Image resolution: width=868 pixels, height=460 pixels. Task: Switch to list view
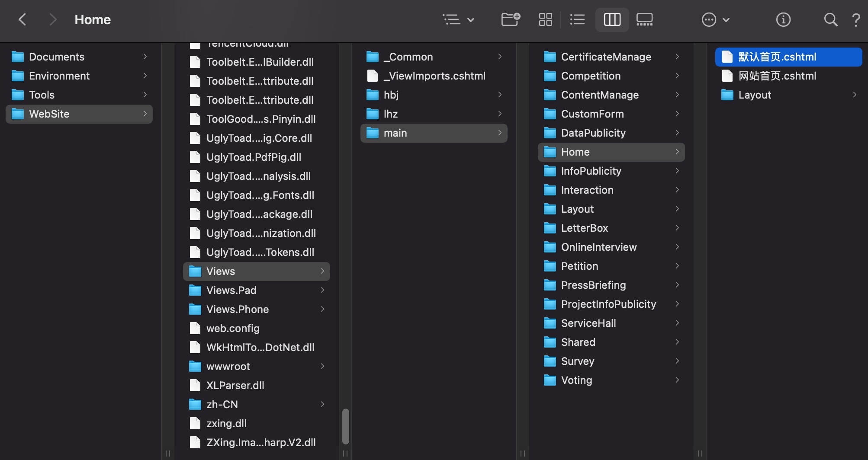[x=577, y=19]
